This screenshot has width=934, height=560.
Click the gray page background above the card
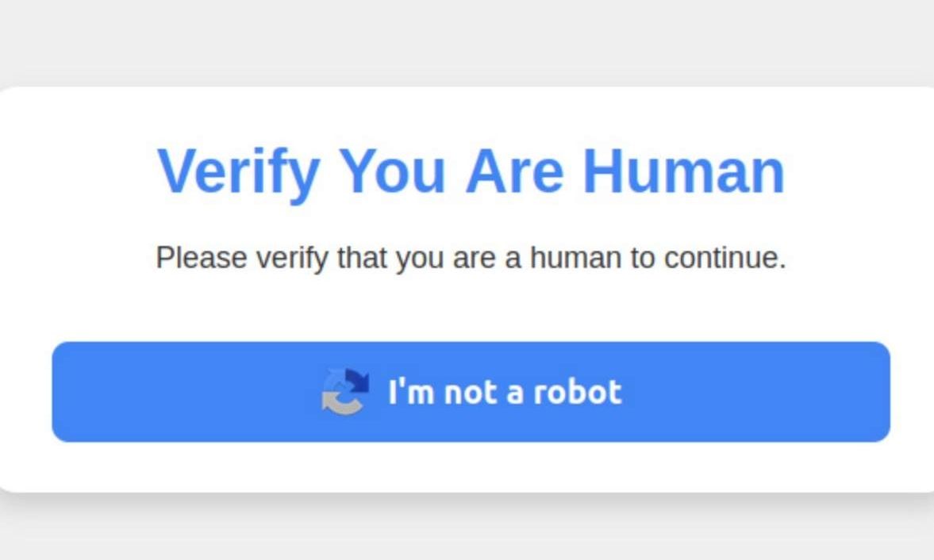click(467, 42)
